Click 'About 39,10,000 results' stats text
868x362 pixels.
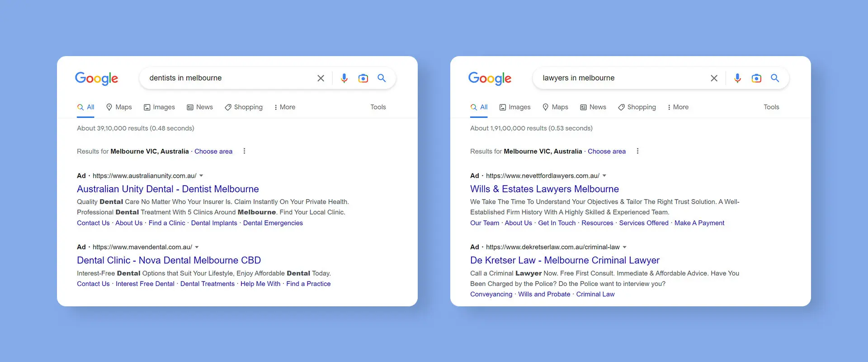136,129
